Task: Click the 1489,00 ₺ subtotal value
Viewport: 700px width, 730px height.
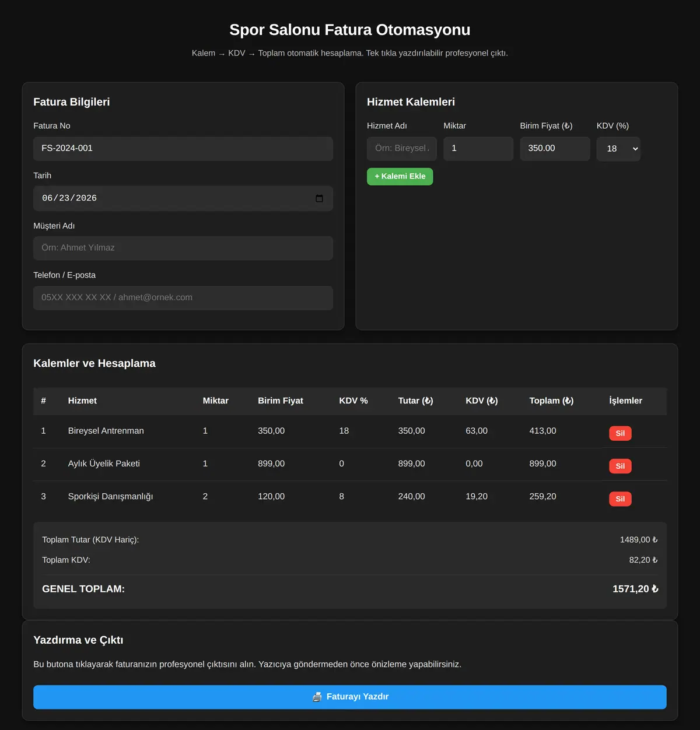Action: (639, 540)
